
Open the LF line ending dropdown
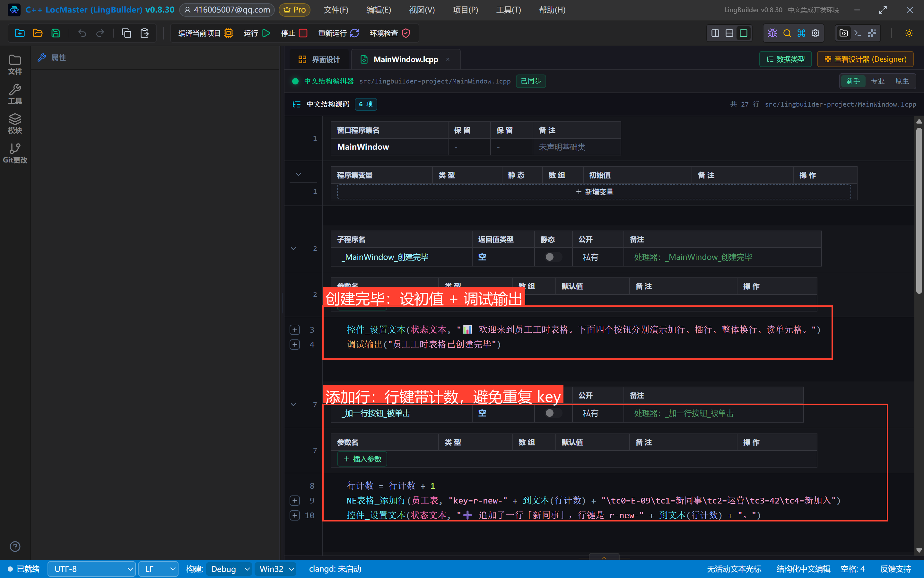click(x=158, y=569)
